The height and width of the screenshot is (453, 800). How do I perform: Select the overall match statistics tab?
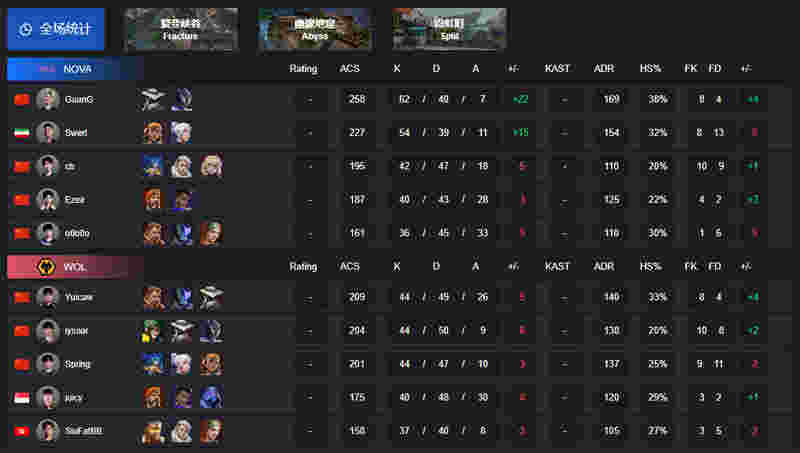pyautogui.click(x=56, y=29)
